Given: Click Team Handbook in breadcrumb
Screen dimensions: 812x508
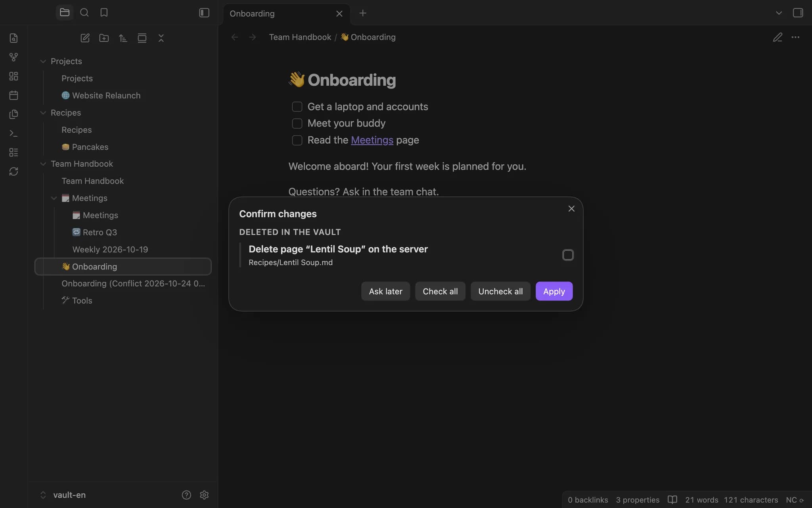Looking at the screenshot, I should (300, 37).
